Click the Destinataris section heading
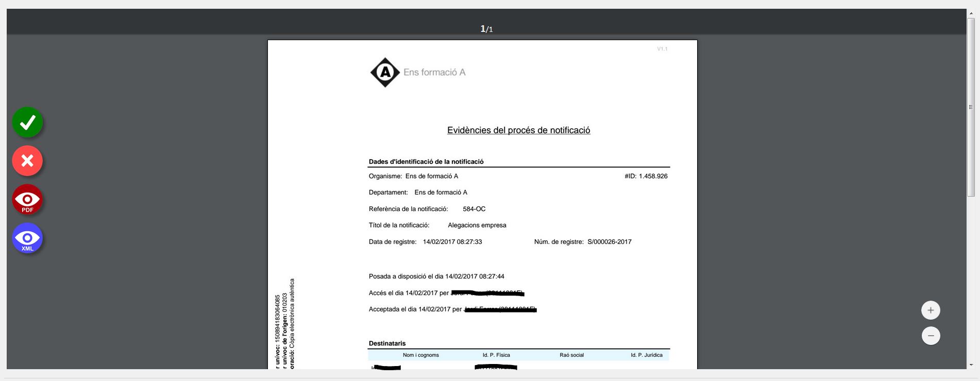Viewport: 980px width, 381px height. (x=387, y=343)
